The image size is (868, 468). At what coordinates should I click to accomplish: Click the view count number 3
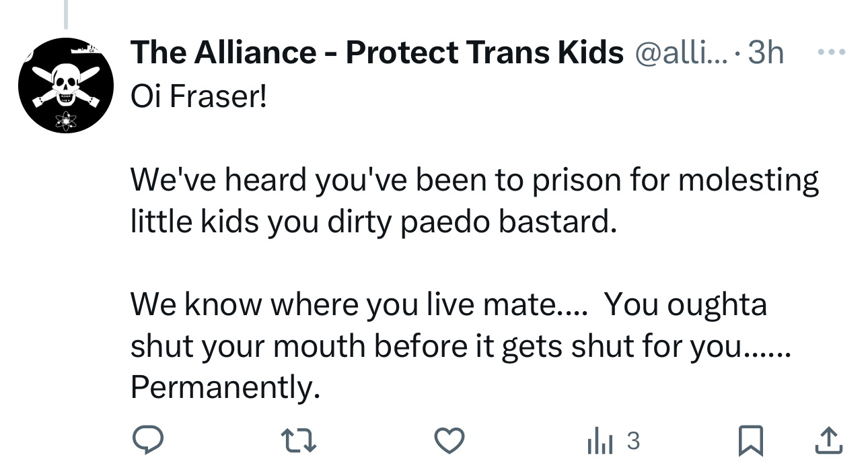click(632, 441)
